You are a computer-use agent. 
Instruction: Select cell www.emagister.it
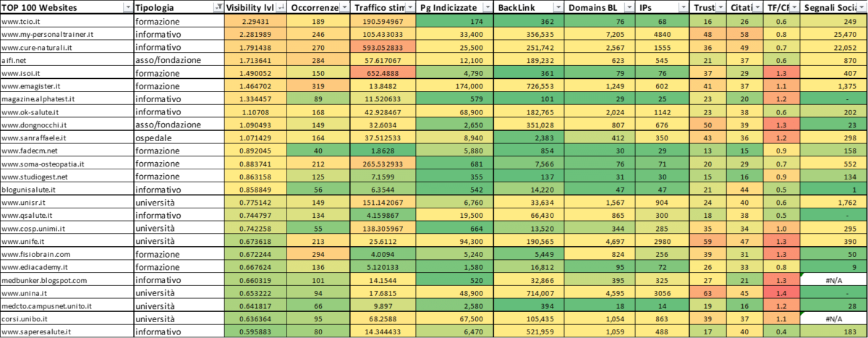[x=67, y=87]
